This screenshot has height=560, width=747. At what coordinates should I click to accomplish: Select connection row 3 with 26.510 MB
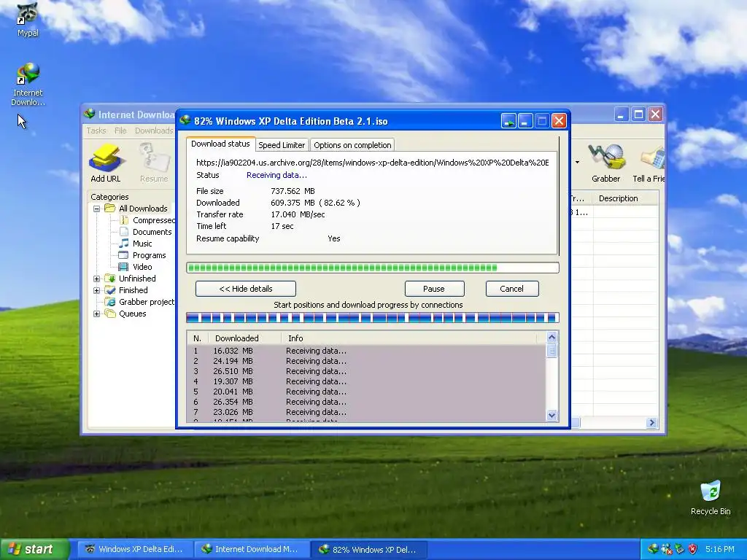click(366, 371)
